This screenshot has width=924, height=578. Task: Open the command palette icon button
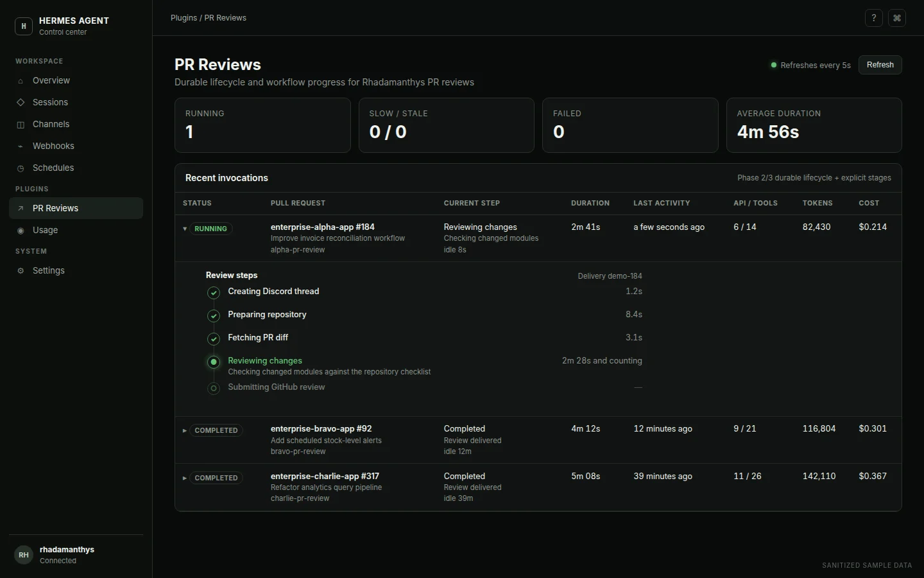pos(897,18)
